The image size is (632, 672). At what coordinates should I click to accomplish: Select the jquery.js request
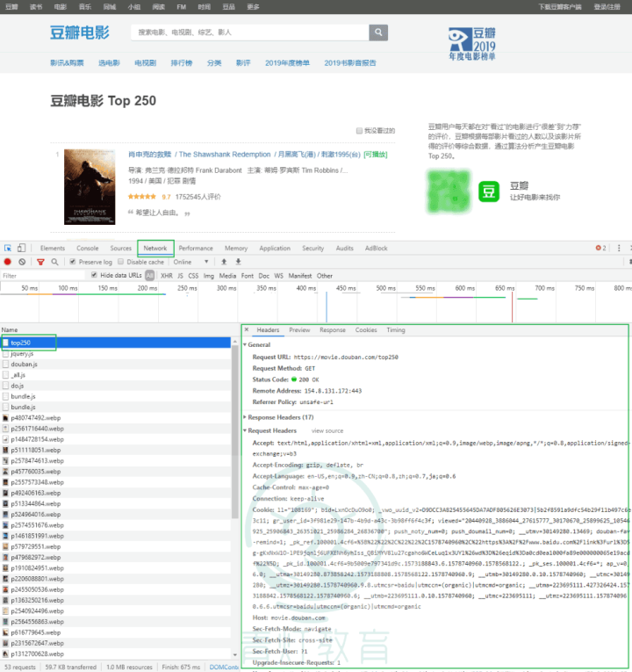click(116, 354)
